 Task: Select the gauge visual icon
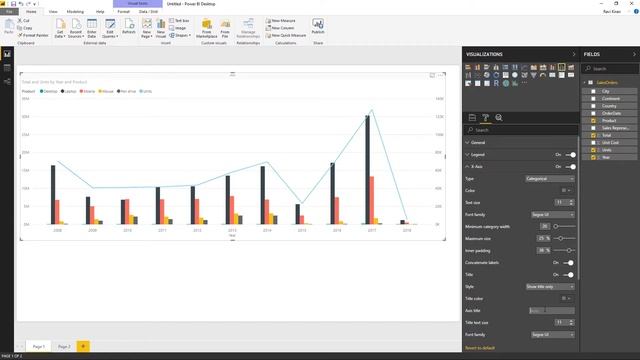point(543,75)
